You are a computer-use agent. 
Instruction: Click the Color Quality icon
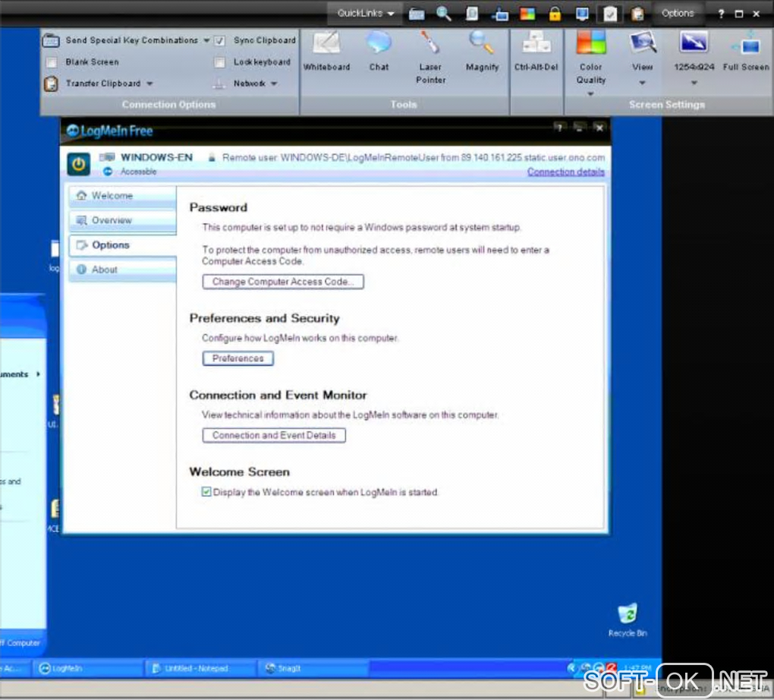click(590, 43)
